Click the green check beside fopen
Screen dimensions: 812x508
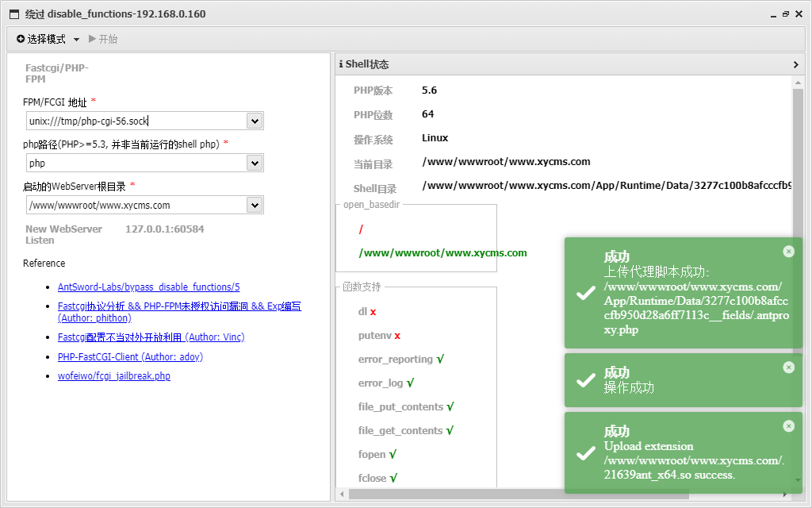393,455
